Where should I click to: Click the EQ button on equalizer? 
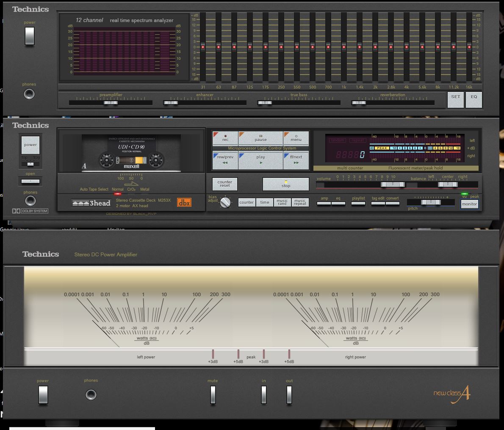point(474,100)
